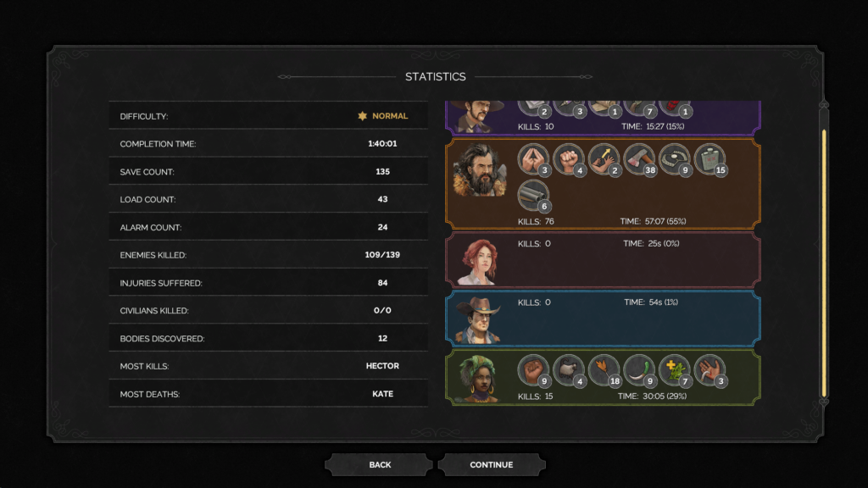The width and height of the screenshot is (868, 488).
Task: Select Hector's throw body arm icon
Action: point(604,159)
